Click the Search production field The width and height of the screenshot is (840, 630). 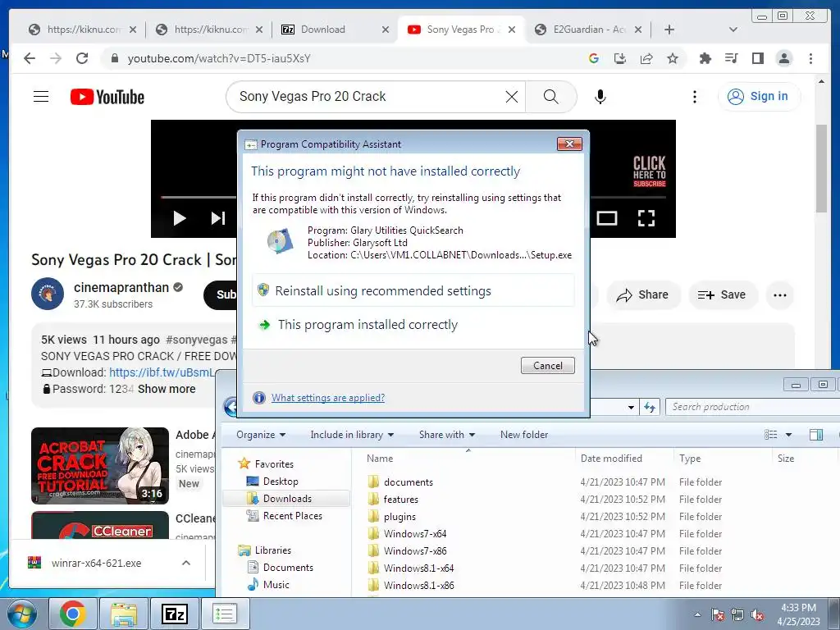752,407
